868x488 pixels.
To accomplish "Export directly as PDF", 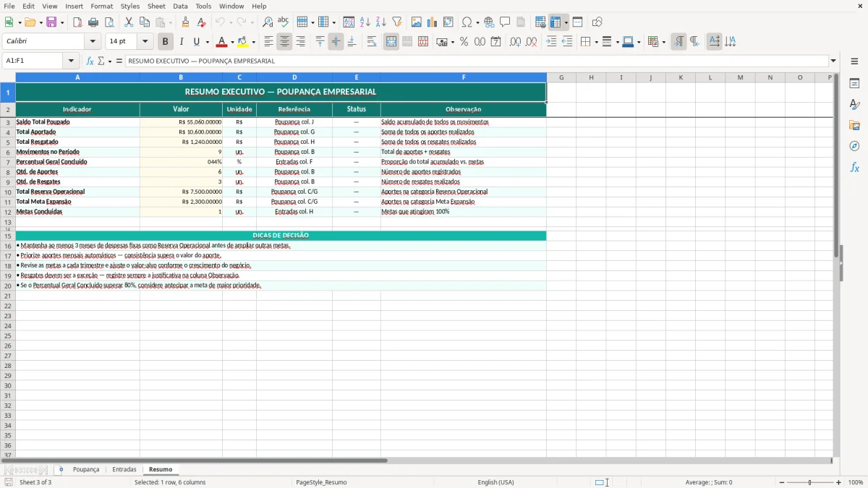I will (77, 22).
